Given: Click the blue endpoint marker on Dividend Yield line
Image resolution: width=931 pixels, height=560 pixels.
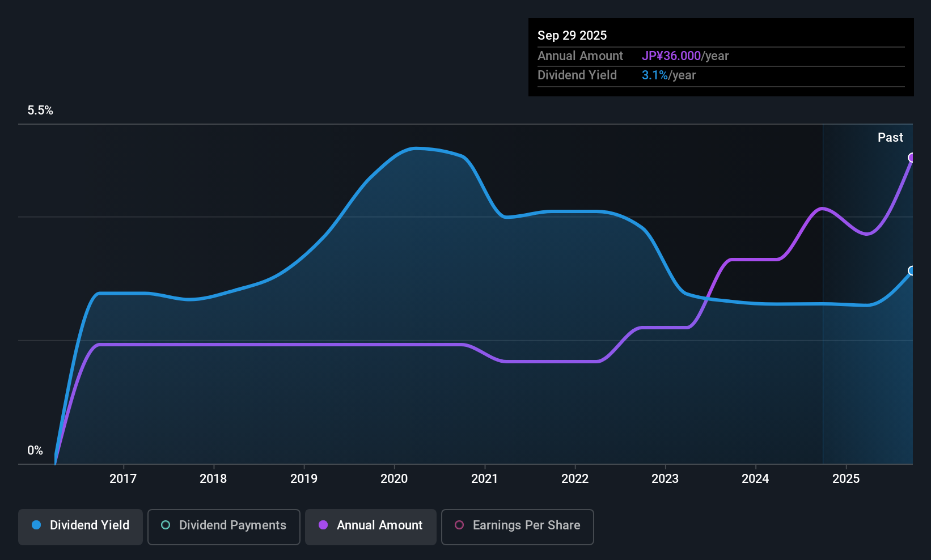Looking at the screenshot, I should tap(912, 271).
